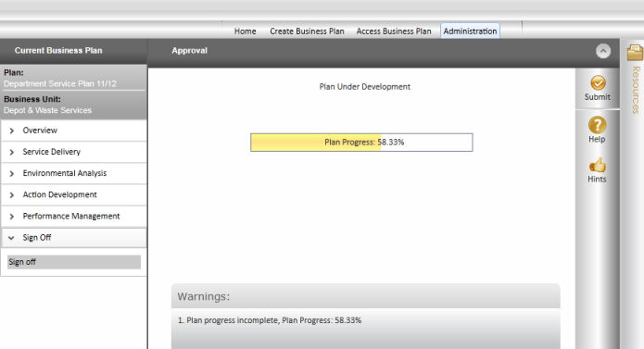Click Depot & Waste Services link
This screenshot has height=349, width=644.
[x=47, y=110]
